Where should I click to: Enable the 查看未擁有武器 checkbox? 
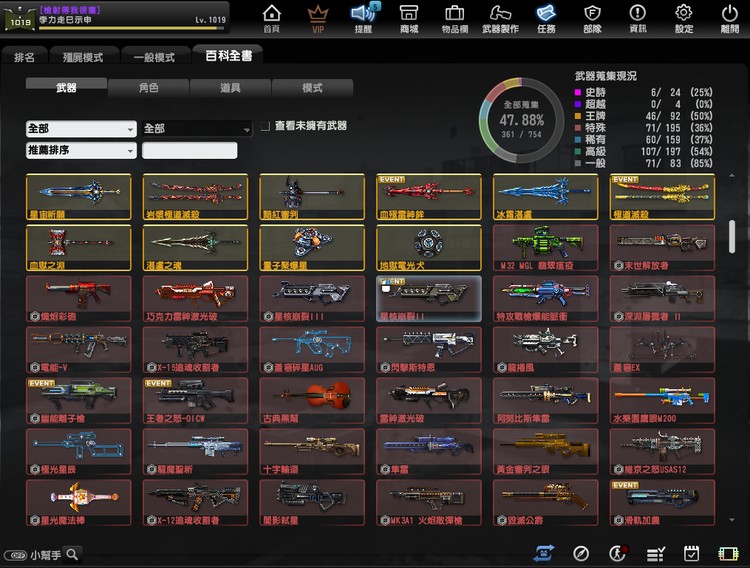265,127
